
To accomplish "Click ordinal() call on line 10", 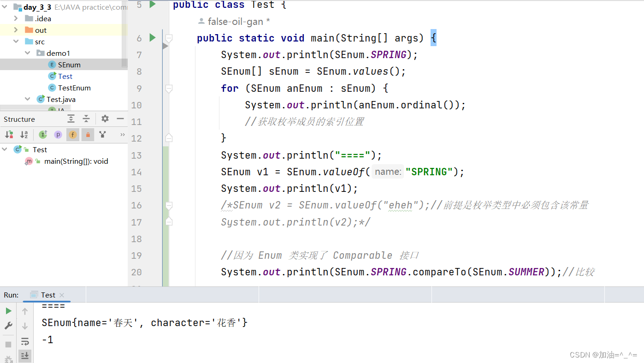I will pyautogui.click(x=427, y=105).
